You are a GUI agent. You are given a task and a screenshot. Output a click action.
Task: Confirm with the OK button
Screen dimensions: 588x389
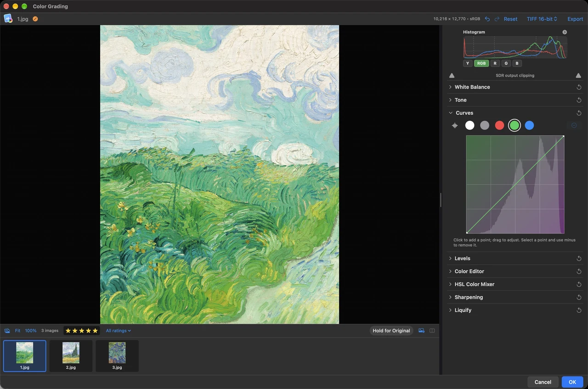(572, 382)
